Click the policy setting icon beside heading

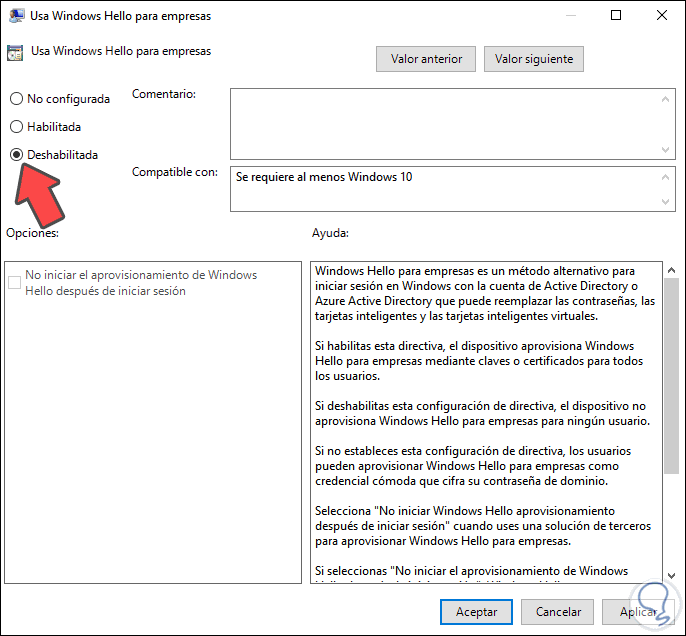coord(15,52)
